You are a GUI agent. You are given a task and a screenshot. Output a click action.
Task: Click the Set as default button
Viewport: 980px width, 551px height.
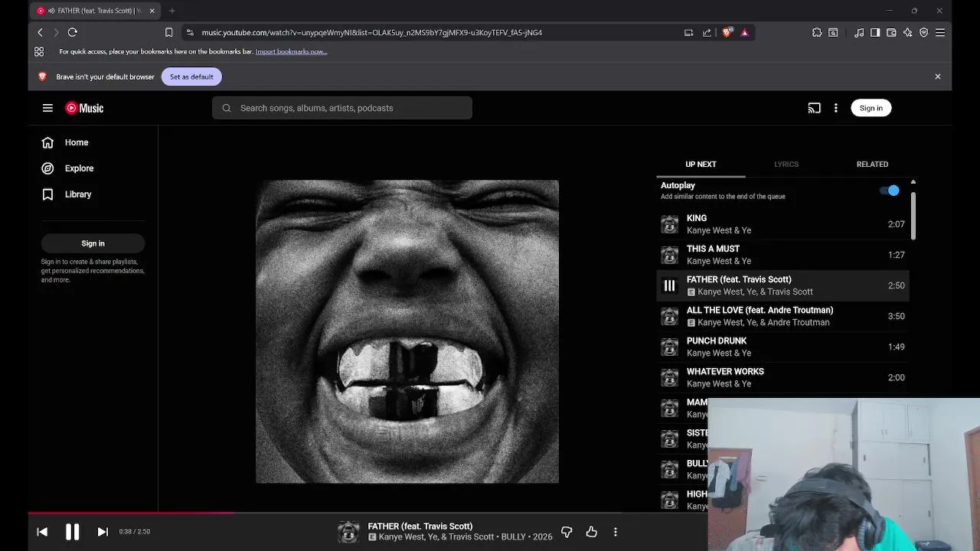(x=191, y=77)
